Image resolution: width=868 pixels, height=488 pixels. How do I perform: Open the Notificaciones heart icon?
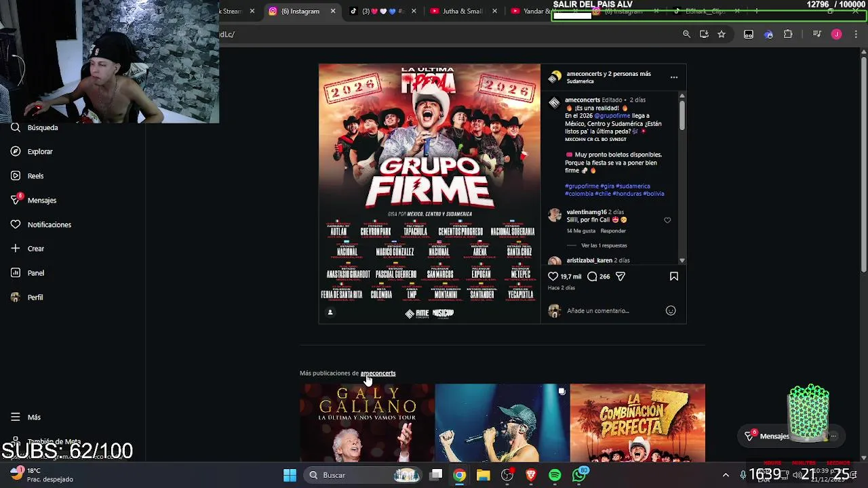pyautogui.click(x=16, y=224)
